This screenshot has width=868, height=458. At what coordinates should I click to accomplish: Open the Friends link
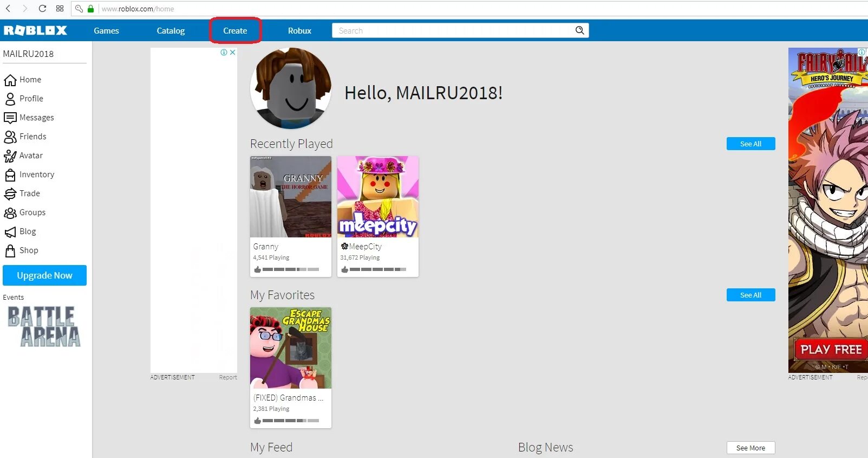pyautogui.click(x=33, y=137)
